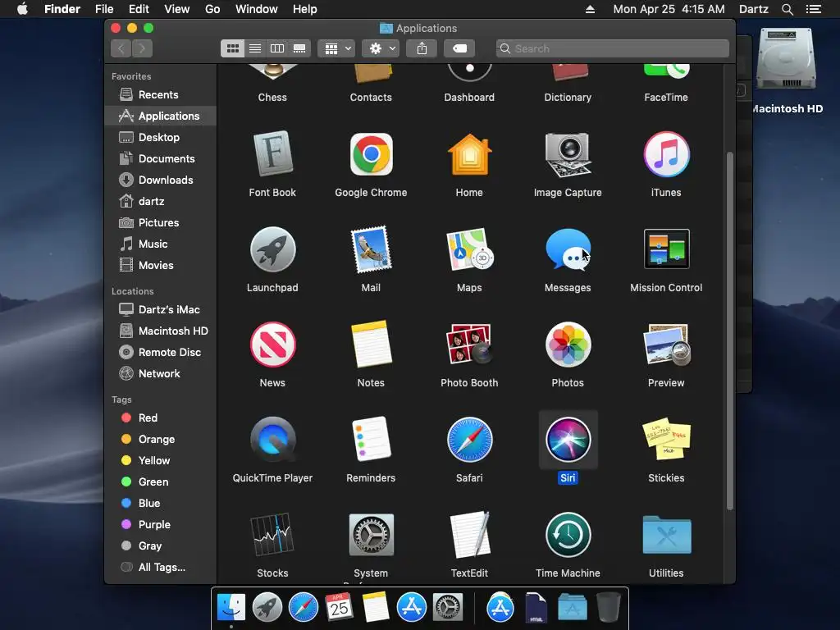Click the News app icon
Viewport: 840px width, 630px height.
click(x=272, y=345)
